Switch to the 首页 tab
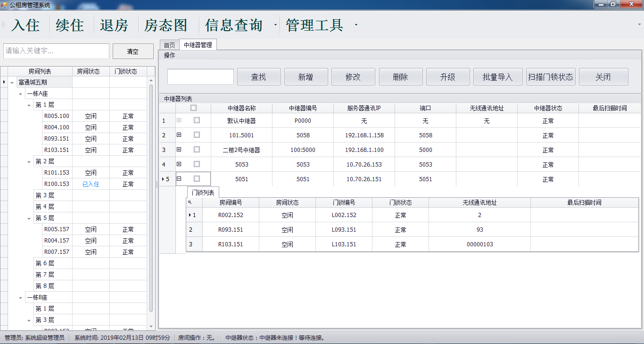 click(x=169, y=45)
